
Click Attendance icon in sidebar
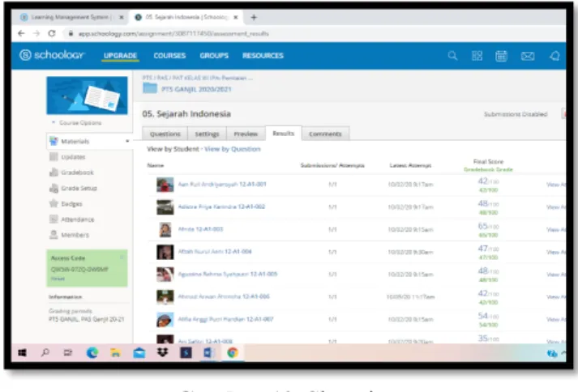[x=54, y=219]
